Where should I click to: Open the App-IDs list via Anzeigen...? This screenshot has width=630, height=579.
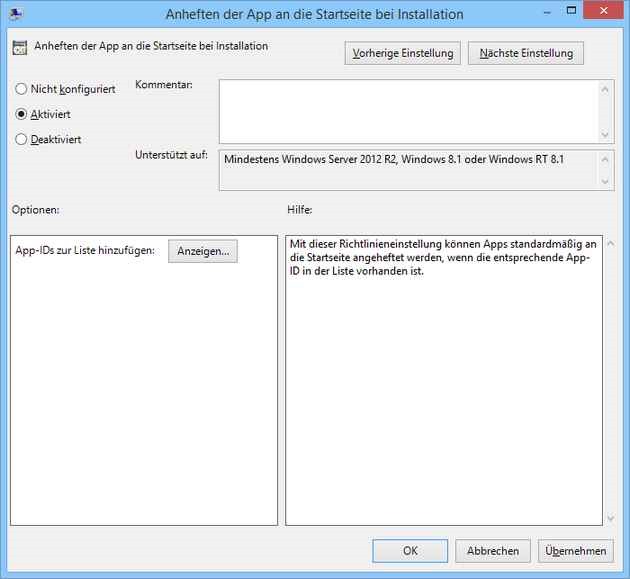(x=202, y=251)
